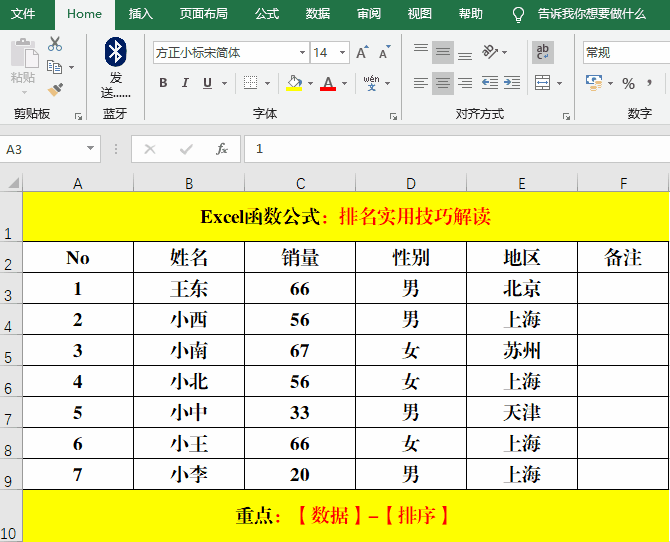Viewport: 670px width, 542px height.
Task: Open the Merge and Center dropdown arrow
Action: click(x=559, y=83)
